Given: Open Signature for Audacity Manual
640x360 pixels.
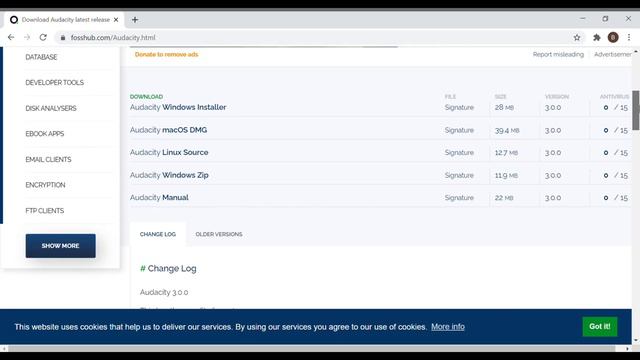Looking at the screenshot, I should click(x=459, y=198).
